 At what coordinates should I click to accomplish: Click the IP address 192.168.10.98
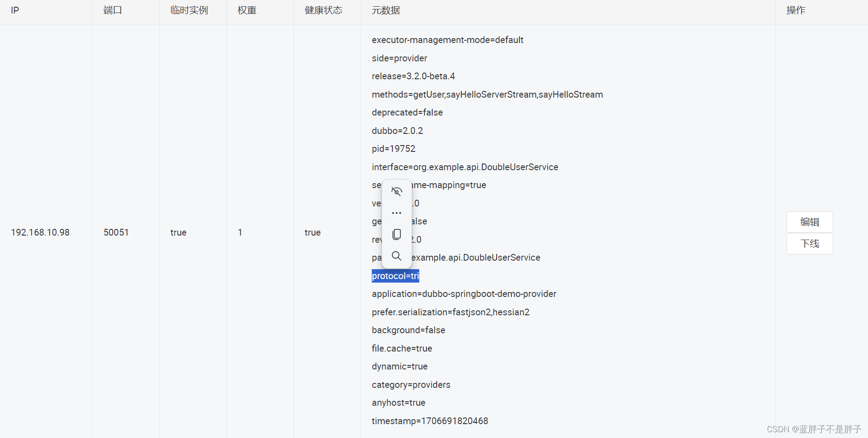point(40,232)
